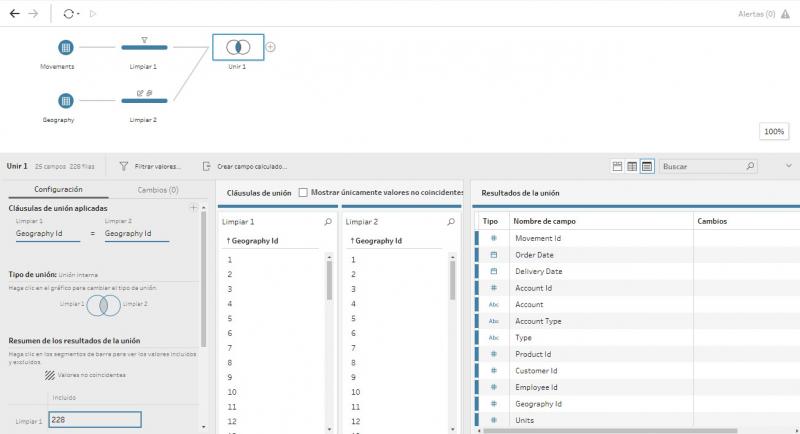Click the Cambios column header

click(712, 221)
